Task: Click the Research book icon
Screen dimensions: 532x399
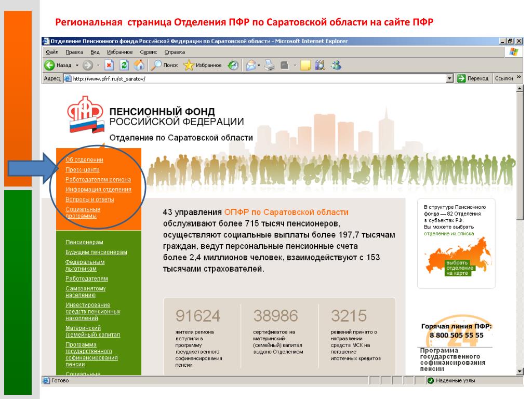Action: [x=320, y=65]
